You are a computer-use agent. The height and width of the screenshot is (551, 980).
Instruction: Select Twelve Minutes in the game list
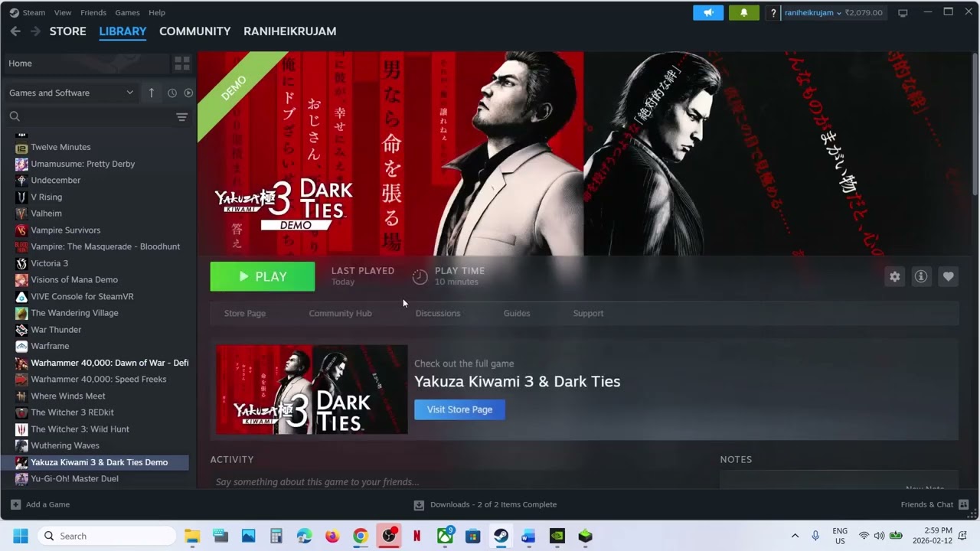pos(60,147)
